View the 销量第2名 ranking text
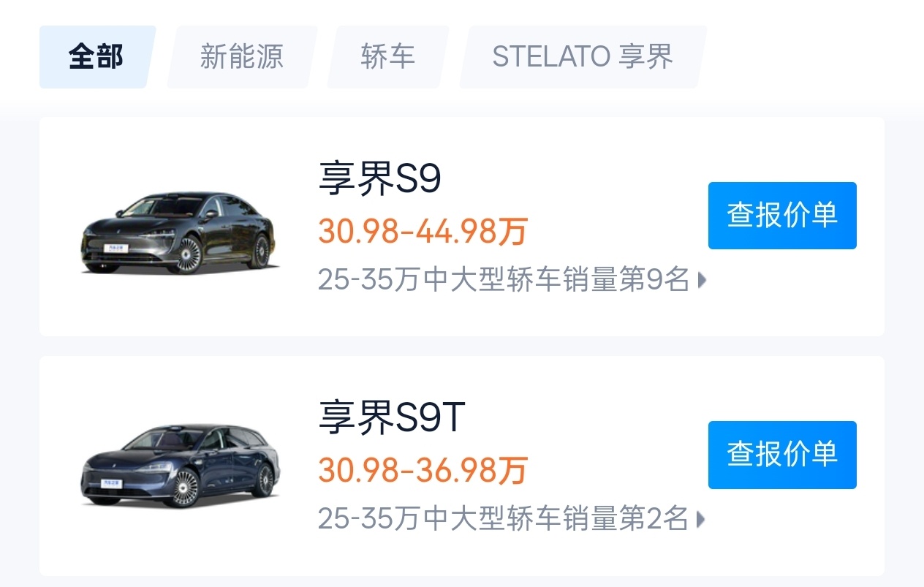Image resolution: width=924 pixels, height=587 pixels. (503, 520)
